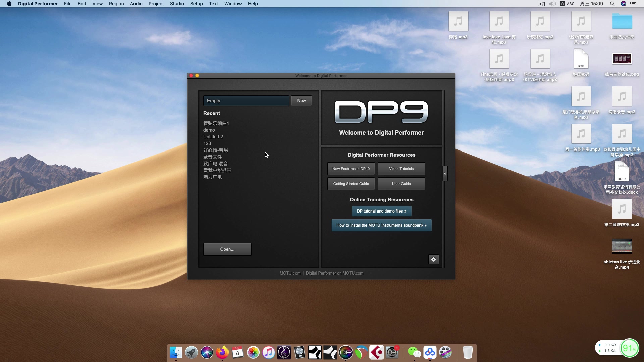Open Finder from the dock
The height and width of the screenshot is (362, 644).
(176, 352)
